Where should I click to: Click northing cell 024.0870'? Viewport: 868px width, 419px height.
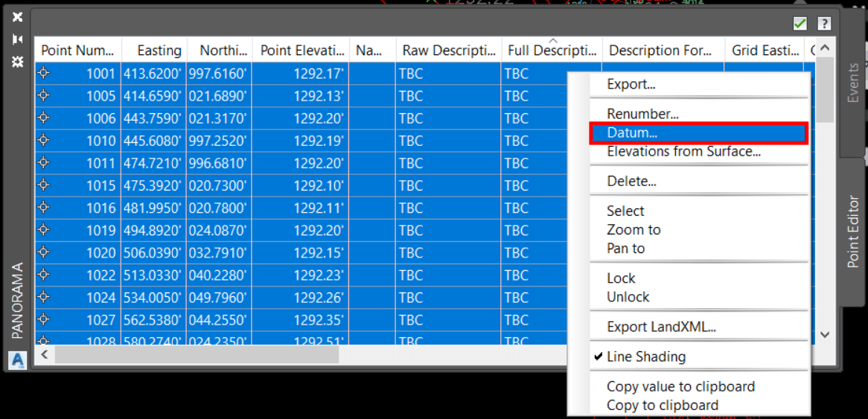[220, 230]
